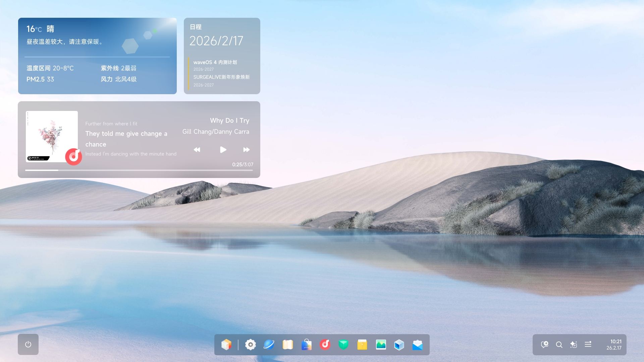The height and width of the screenshot is (362, 644).
Task: Click the song title Why Do I Try
Action: tap(230, 121)
